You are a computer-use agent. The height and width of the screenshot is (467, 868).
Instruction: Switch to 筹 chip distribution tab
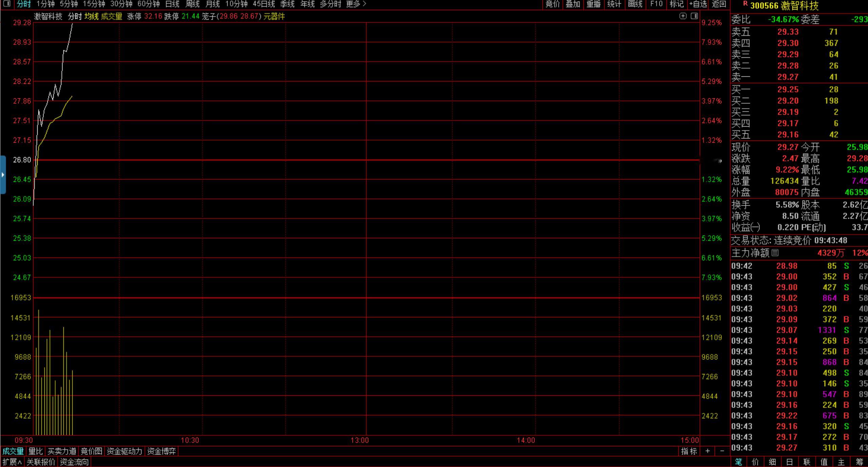click(859, 462)
